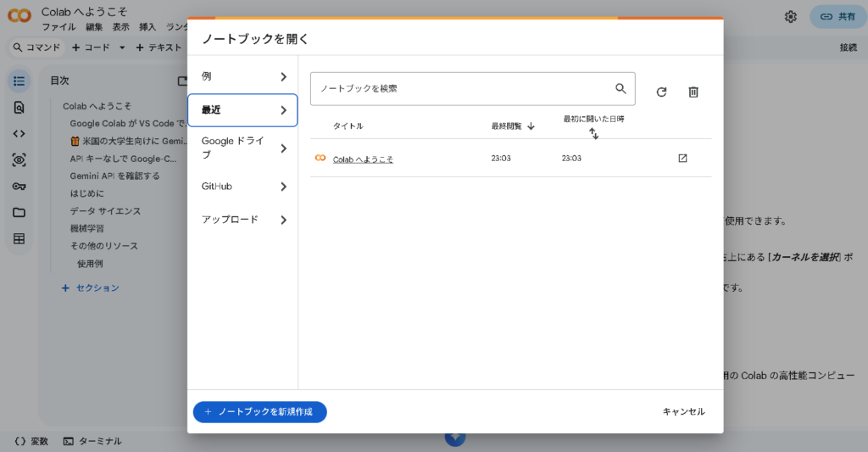Click the キャンセル button
Viewport: 868px width, 452px height.
[683, 411]
